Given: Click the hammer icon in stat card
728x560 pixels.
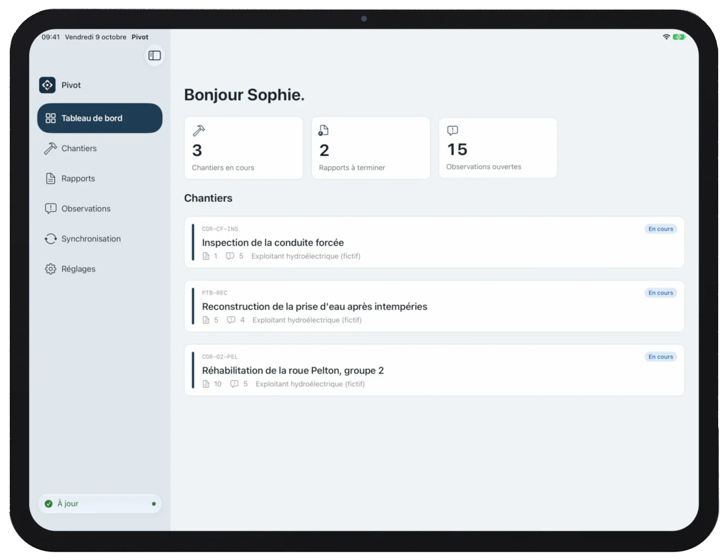Looking at the screenshot, I should coord(199,131).
